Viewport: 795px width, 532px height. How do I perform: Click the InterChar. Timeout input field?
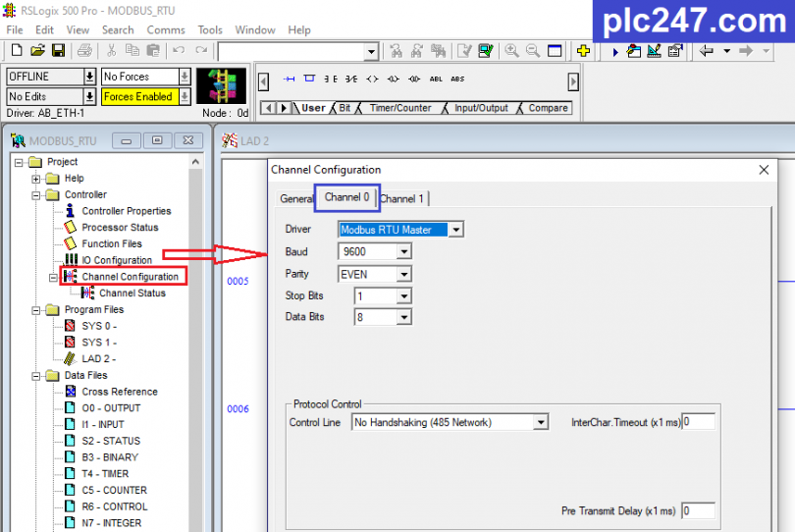pos(699,422)
